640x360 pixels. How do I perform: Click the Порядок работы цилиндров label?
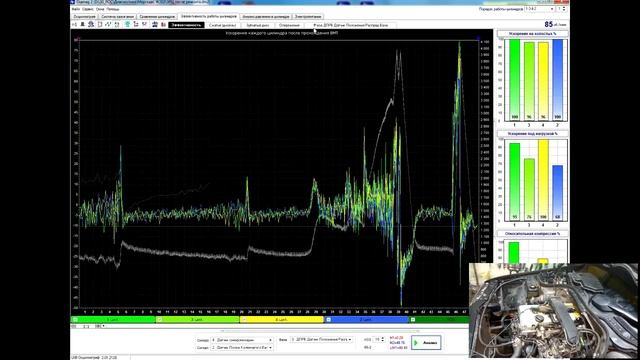coord(501,9)
